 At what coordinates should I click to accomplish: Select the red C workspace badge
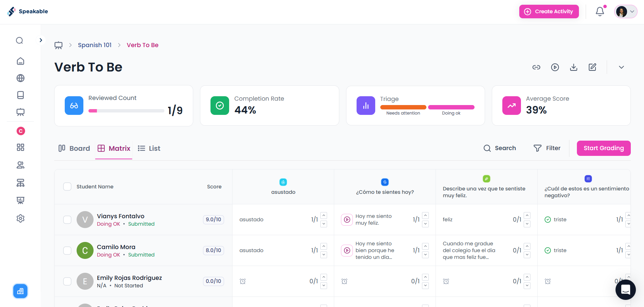coord(21,131)
